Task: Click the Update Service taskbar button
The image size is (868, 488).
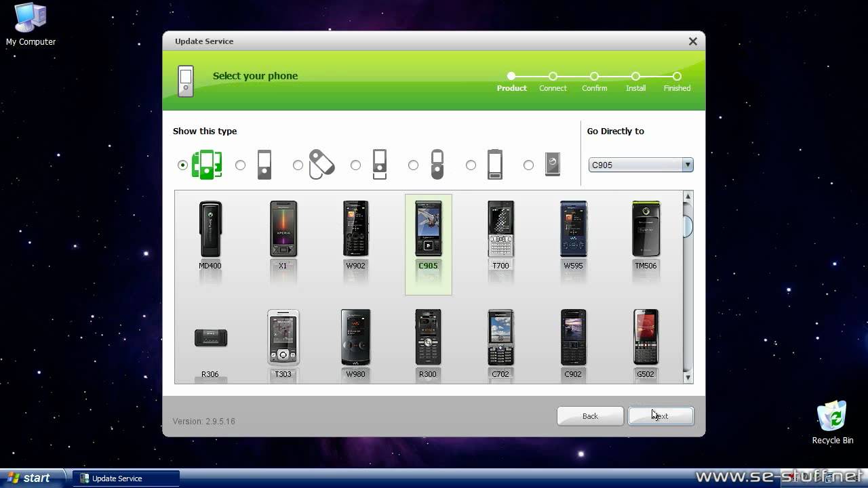Action: 125,479
